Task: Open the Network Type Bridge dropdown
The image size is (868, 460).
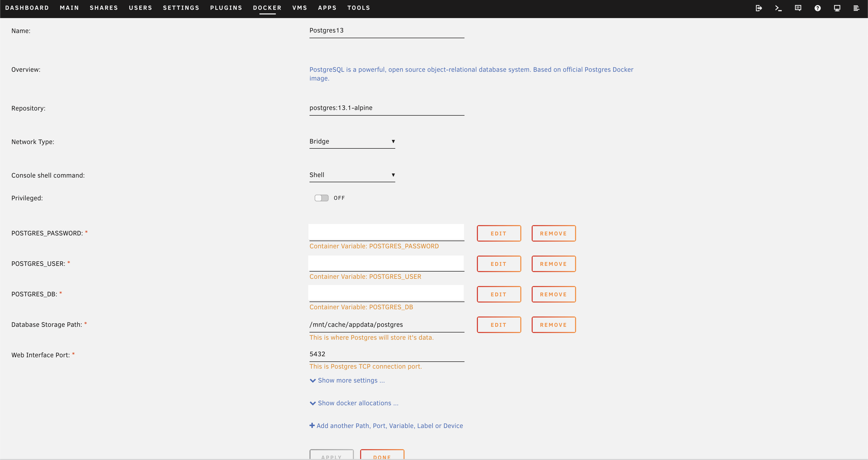Action: pyautogui.click(x=352, y=141)
